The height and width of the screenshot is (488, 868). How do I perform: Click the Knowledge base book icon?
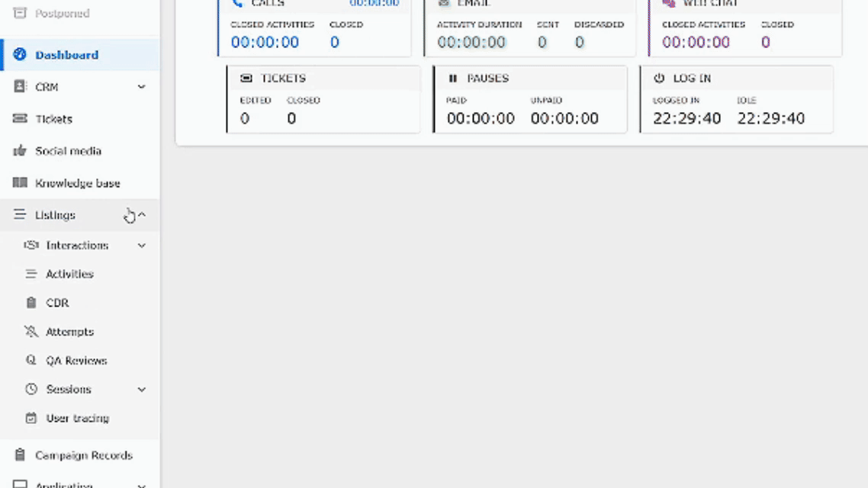20,183
